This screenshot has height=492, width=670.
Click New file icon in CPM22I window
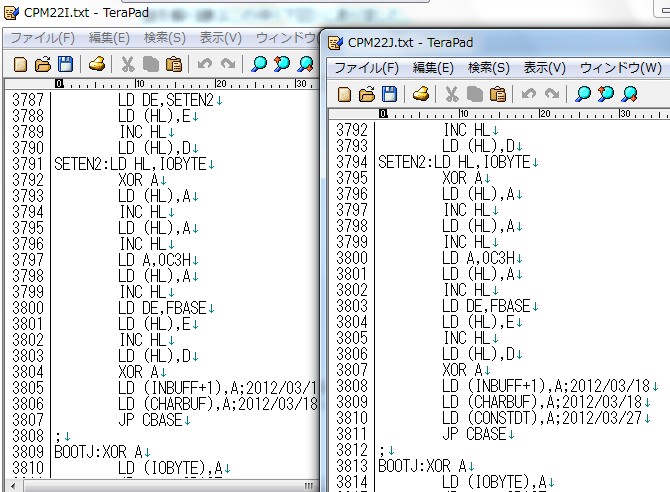click(x=21, y=65)
